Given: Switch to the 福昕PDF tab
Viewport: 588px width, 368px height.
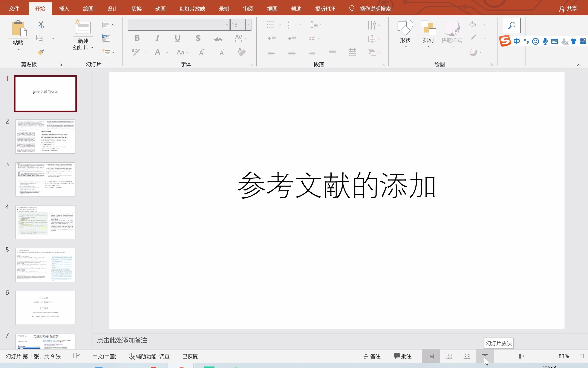Looking at the screenshot, I should tap(325, 9).
